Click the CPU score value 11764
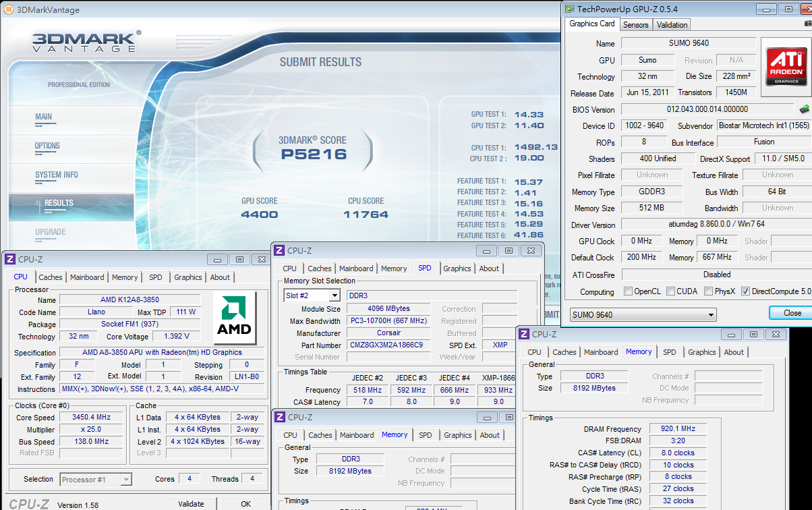This screenshot has width=812, height=510. (366, 215)
